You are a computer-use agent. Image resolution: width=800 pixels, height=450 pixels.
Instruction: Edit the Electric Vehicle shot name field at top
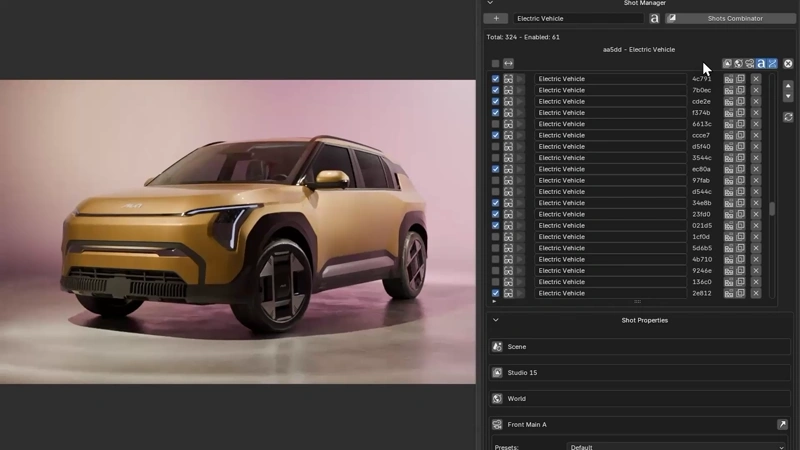pyautogui.click(x=579, y=18)
